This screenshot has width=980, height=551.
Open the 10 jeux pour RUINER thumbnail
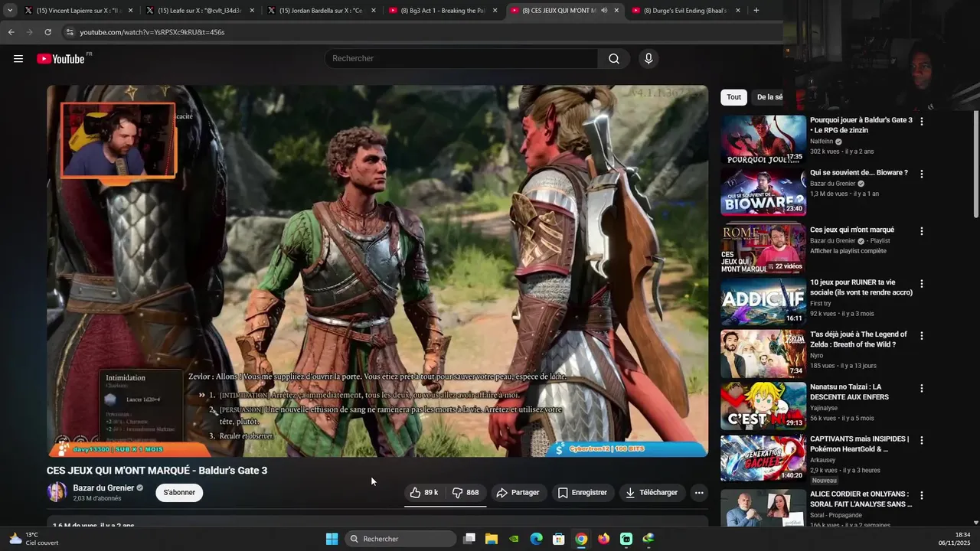(763, 302)
